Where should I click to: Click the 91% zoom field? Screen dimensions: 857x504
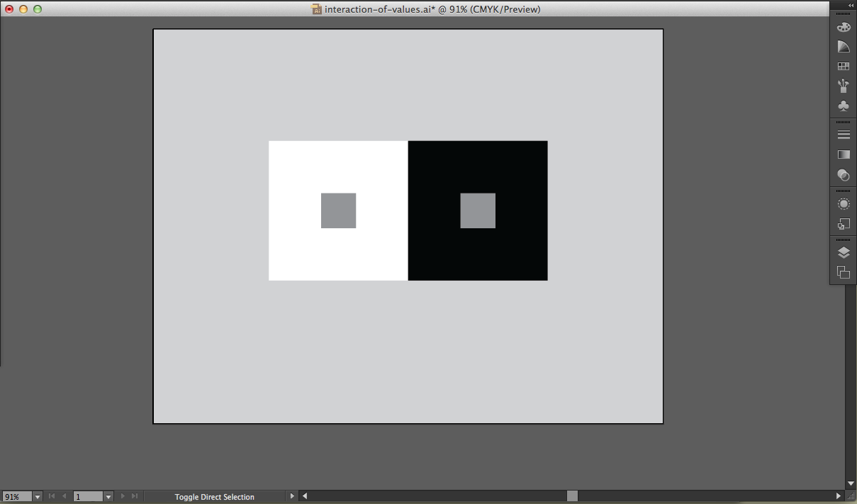[x=16, y=497]
